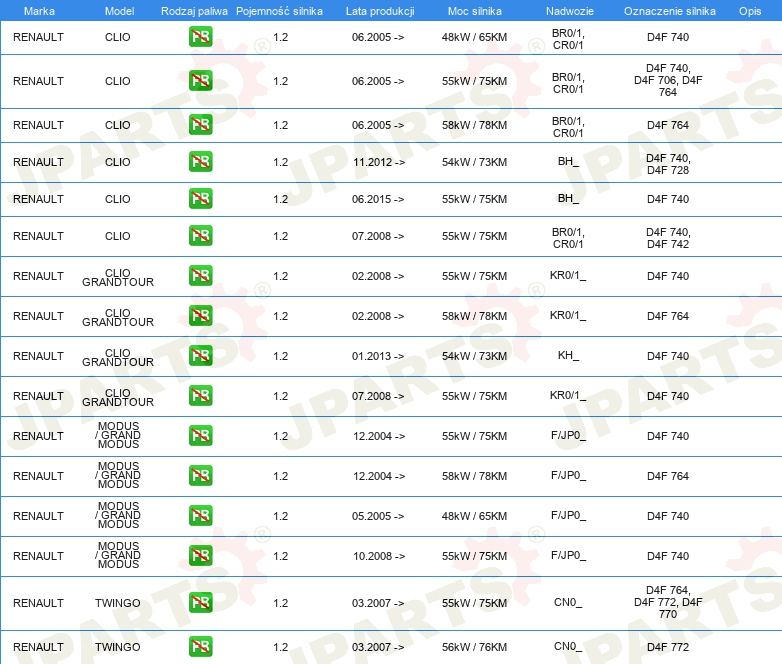
Task: Click RENAULT in the Clio 11.2012 row
Action: coord(38,162)
